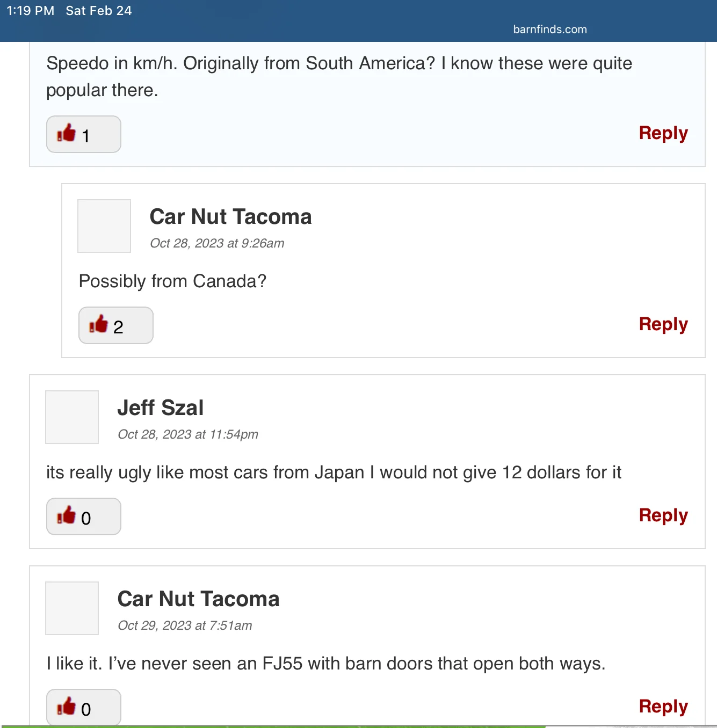The width and height of the screenshot is (717, 728).
Task: Reply to the FJ55 barn doors comment
Action: click(663, 707)
